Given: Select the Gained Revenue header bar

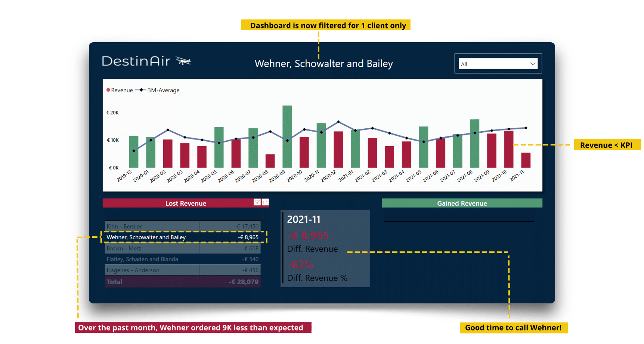Looking at the screenshot, I should (x=462, y=203).
